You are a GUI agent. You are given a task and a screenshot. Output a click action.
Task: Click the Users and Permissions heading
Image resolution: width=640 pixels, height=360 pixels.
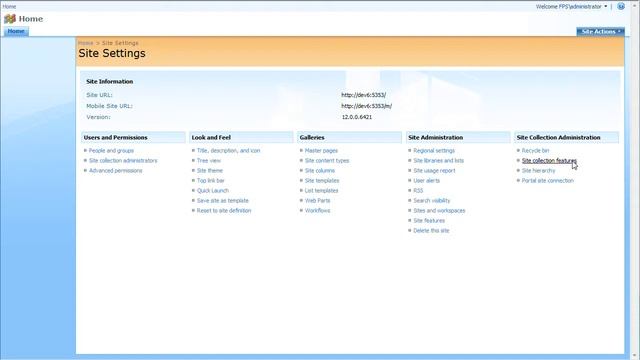coord(116,138)
